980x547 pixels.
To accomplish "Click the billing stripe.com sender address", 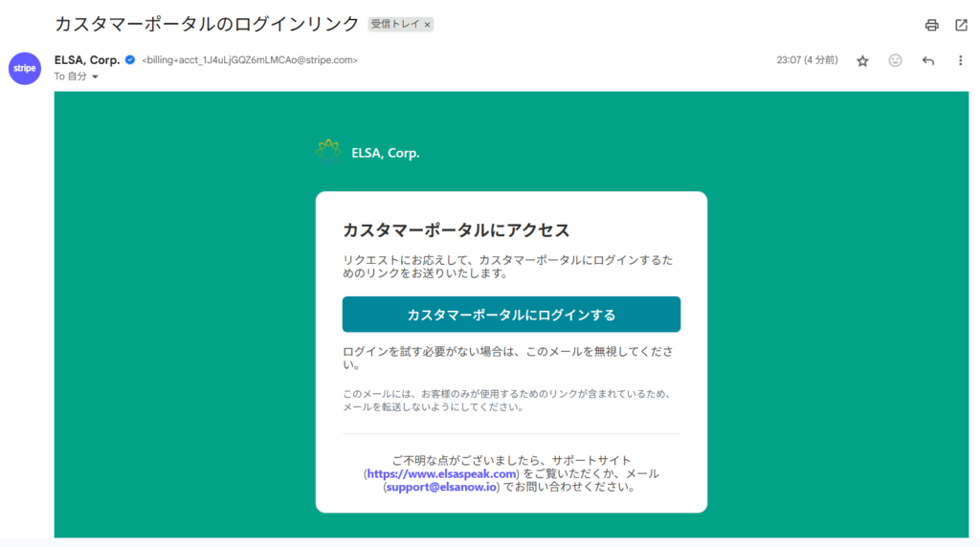I will pos(250,60).
